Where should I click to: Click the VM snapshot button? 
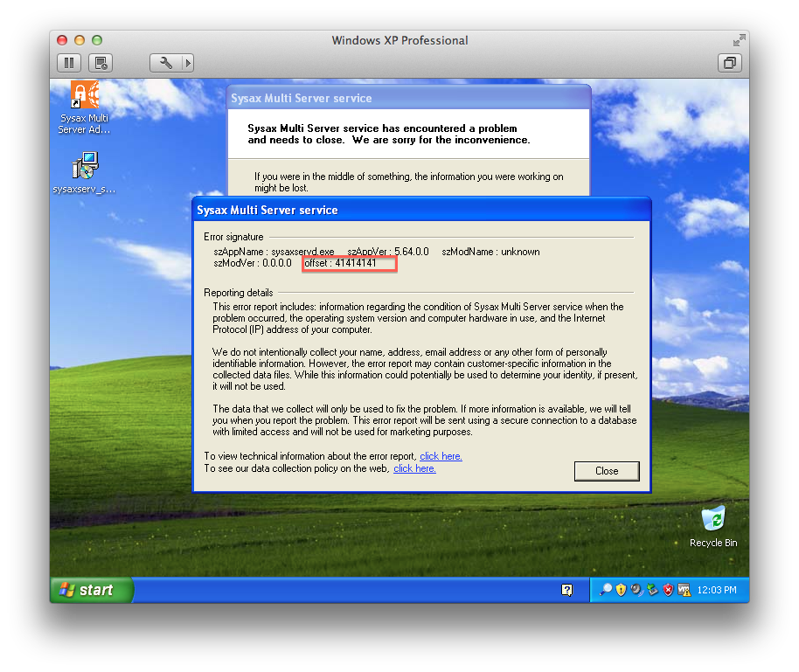point(101,63)
